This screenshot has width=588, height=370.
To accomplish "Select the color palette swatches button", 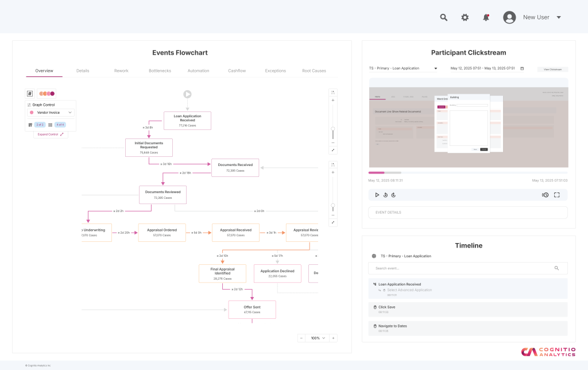I will [x=47, y=94].
